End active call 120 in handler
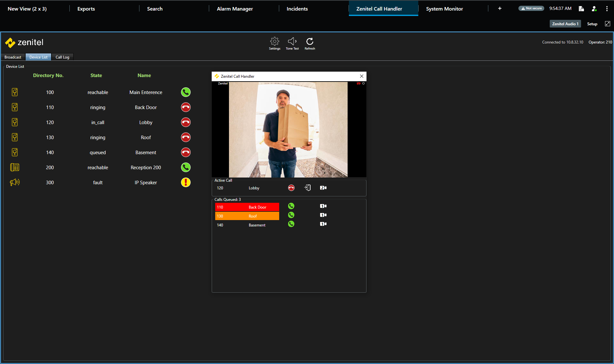Screen dimensions: 614x364 click(x=291, y=188)
